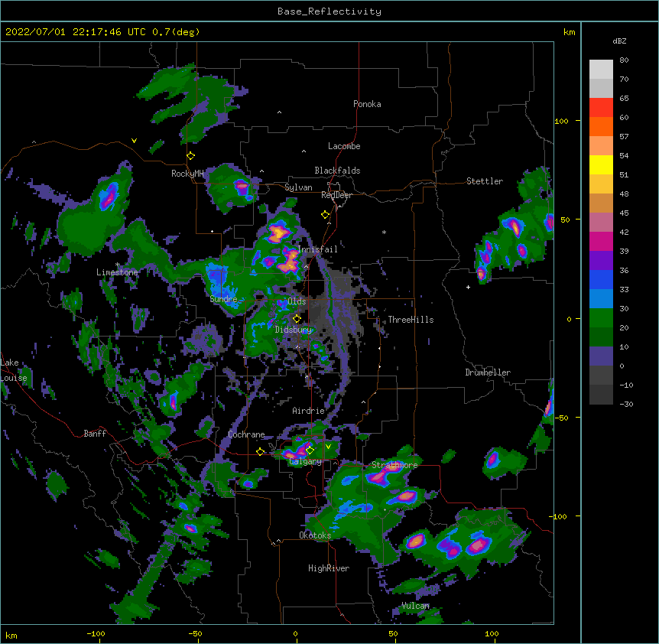Select the golden 51-48 dBZ swatch

point(601,184)
